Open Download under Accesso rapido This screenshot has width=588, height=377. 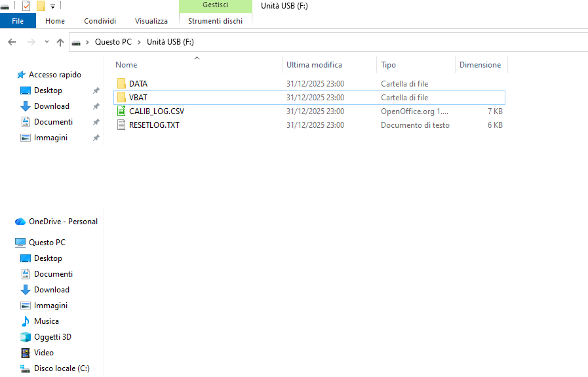point(52,106)
